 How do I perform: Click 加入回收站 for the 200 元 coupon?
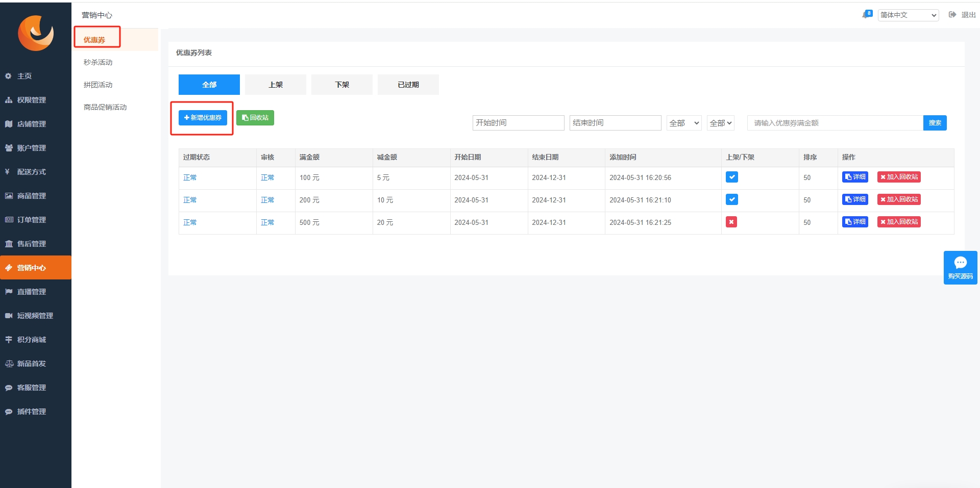(x=899, y=199)
